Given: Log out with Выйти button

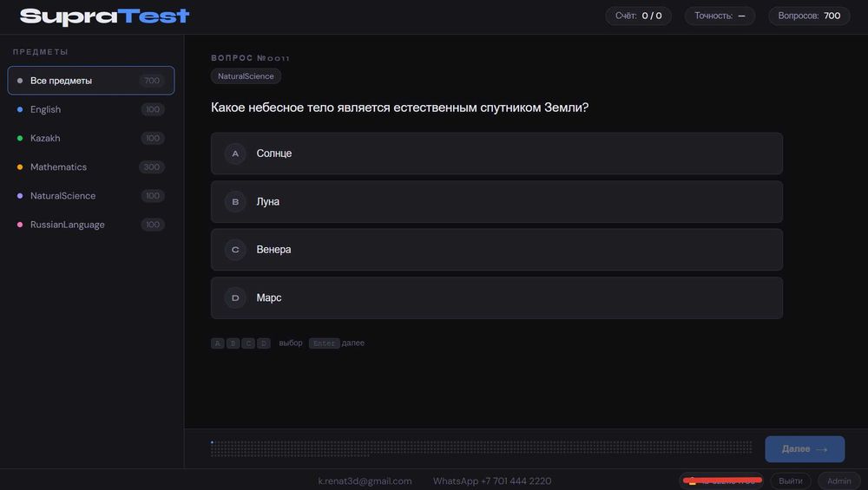Looking at the screenshot, I should pyautogui.click(x=790, y=481).
